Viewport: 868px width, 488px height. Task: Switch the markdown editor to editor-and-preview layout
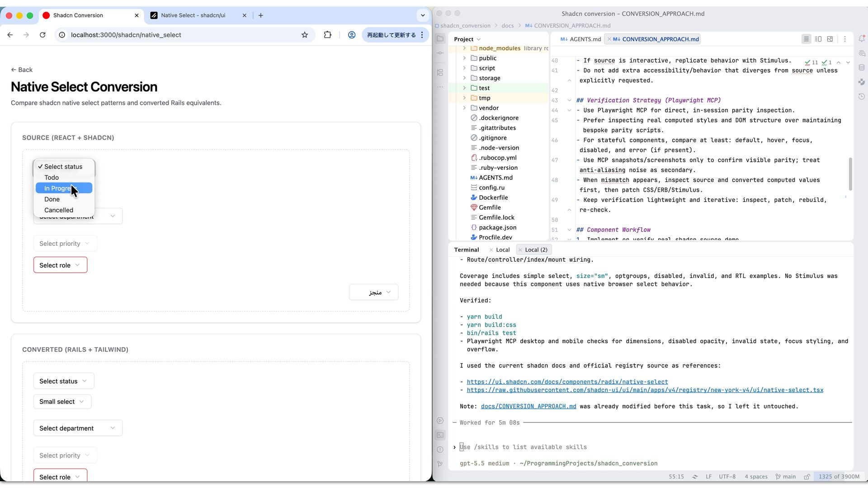coord(818,39)
